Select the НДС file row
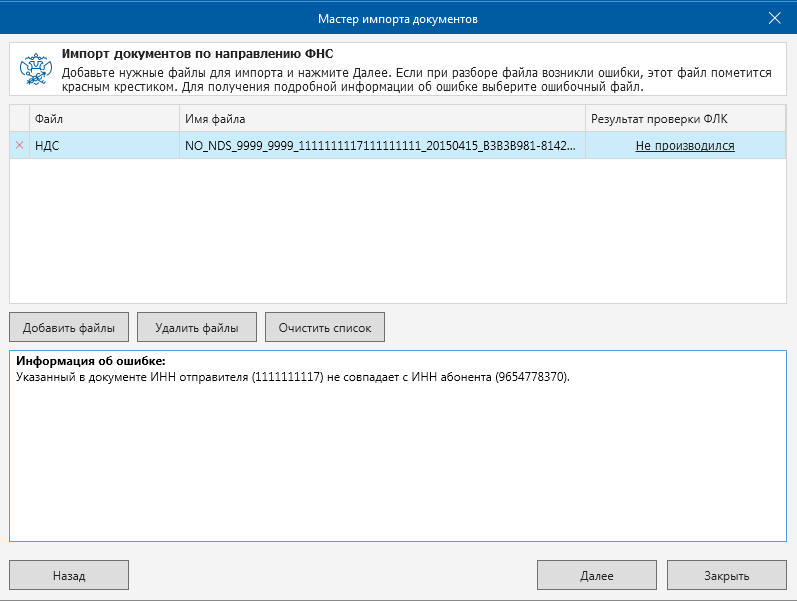 coord(103,146)
